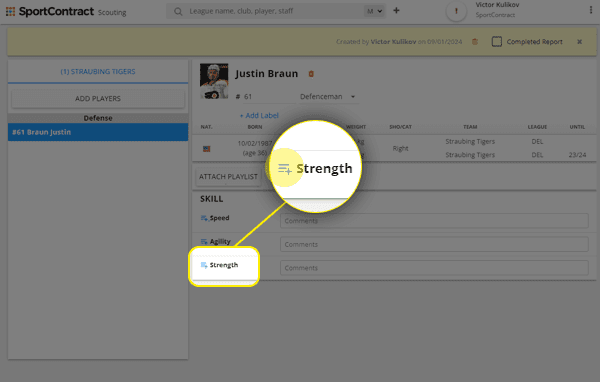Click the Strength add-rating icon
The height and width of the screenshot is (382, 600).
coord(204,265)
